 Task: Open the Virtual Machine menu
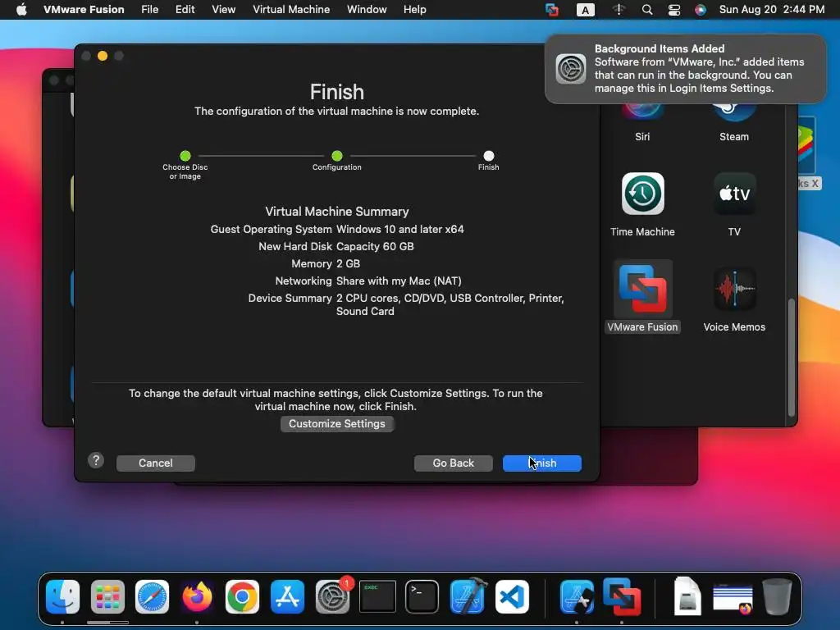(x=291, y=10)
